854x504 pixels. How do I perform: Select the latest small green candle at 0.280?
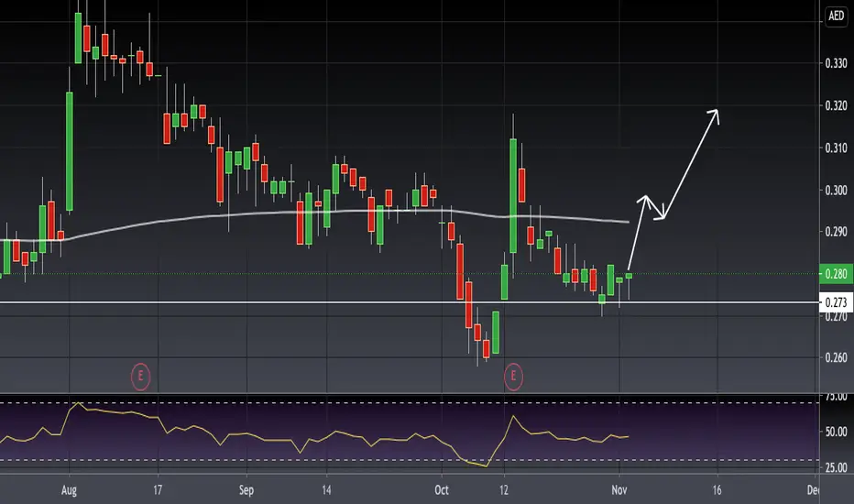click(x=630, y=276)
